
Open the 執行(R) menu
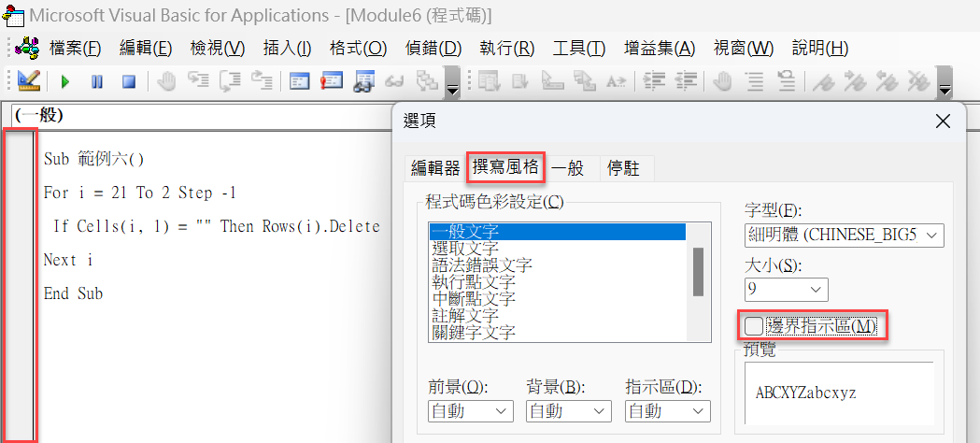point(507,48)
